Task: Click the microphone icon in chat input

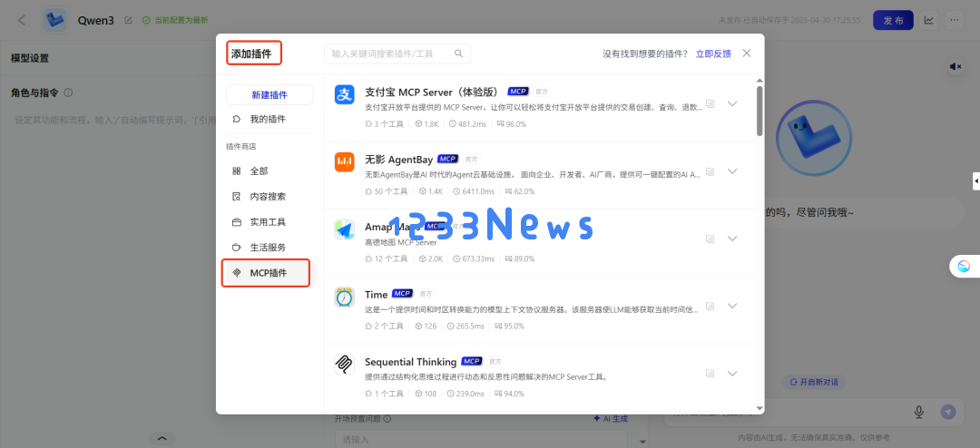Action: (918, 412)
